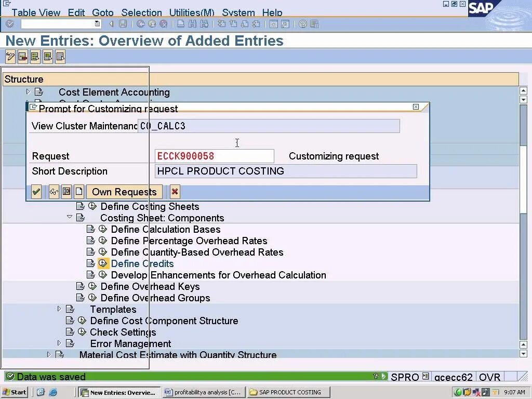Click the Display (glasses) icon in the dialog
The width and height of the screenshot is (532, 399).
pos(54,192)
